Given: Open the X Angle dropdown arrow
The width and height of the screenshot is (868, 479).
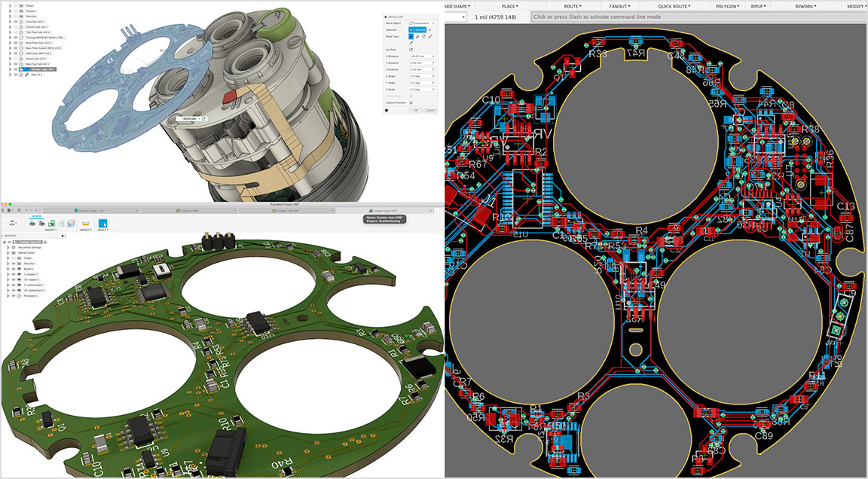Looking at the screenshot, I should pos(433,76).
